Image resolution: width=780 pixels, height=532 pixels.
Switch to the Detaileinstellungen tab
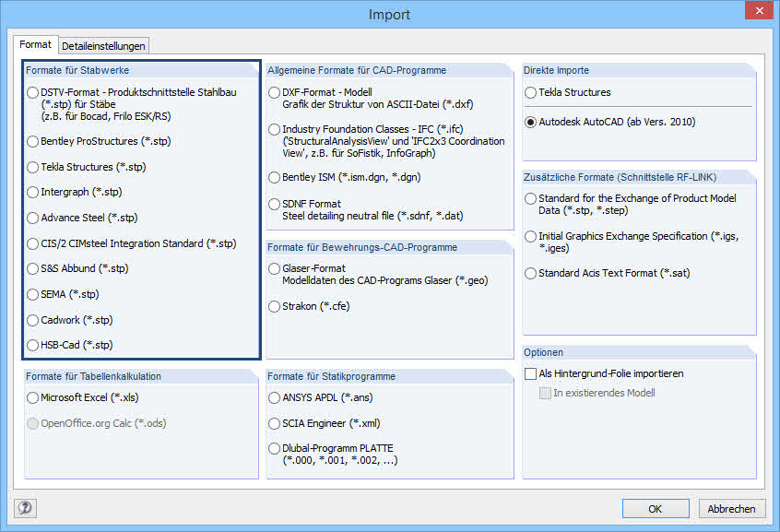[x=103, y=46]
